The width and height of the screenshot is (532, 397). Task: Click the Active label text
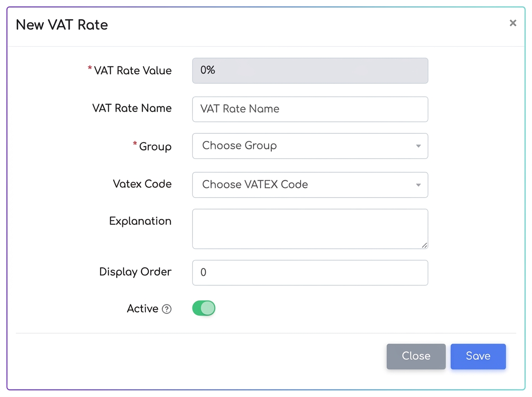tap(143, 308)
